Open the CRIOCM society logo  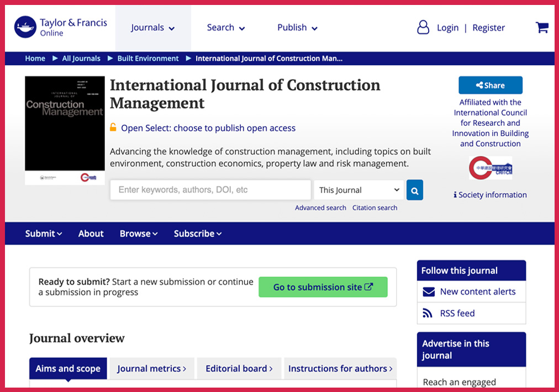(x=491, y=168)
